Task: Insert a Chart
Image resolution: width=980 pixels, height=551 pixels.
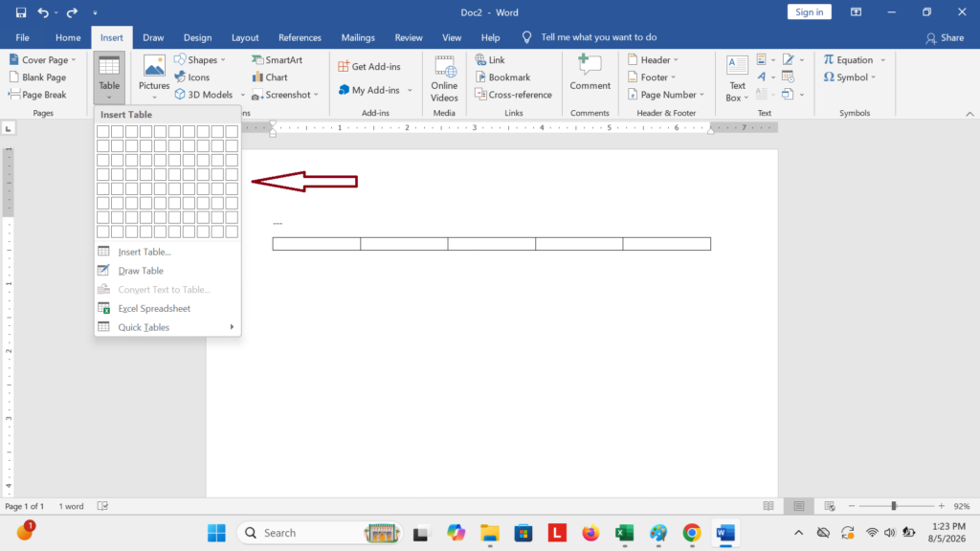Action: click(x=270, y=77)
